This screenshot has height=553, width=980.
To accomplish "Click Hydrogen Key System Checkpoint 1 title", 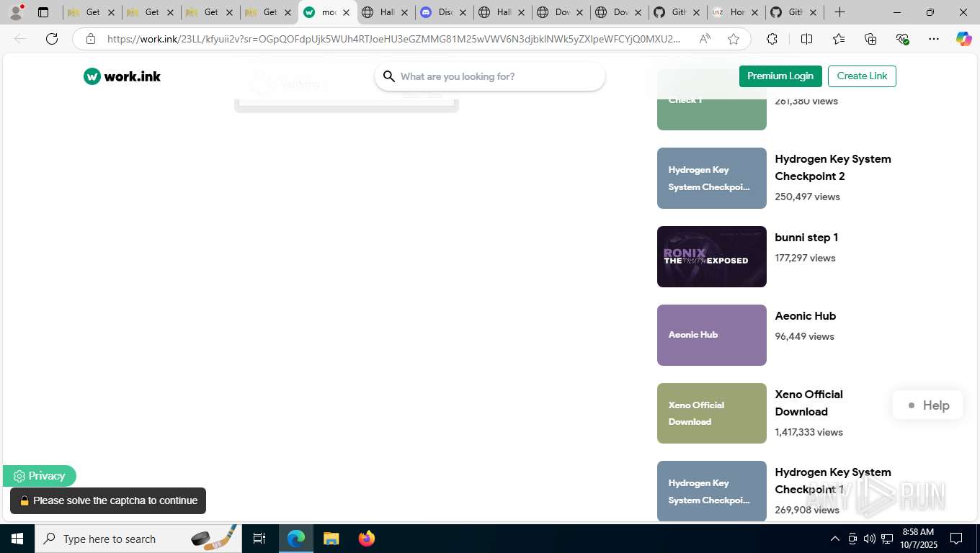I will click(x=833, y=481).
